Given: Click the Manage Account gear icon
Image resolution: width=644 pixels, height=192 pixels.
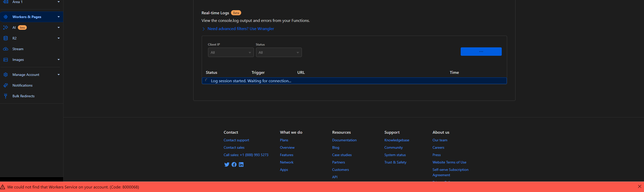Looking at the screenshot, I should click(6, 75).
